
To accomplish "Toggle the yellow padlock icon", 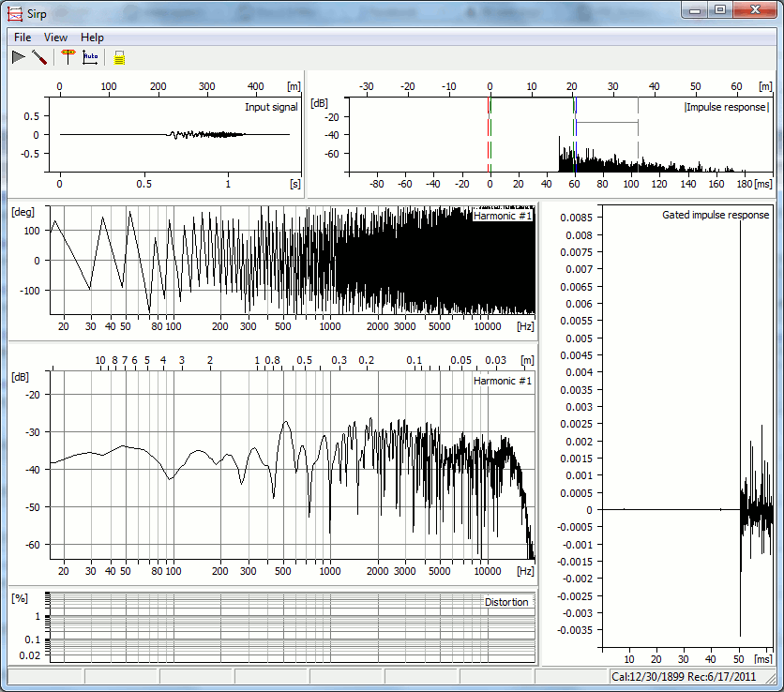I will coord(119,58).
